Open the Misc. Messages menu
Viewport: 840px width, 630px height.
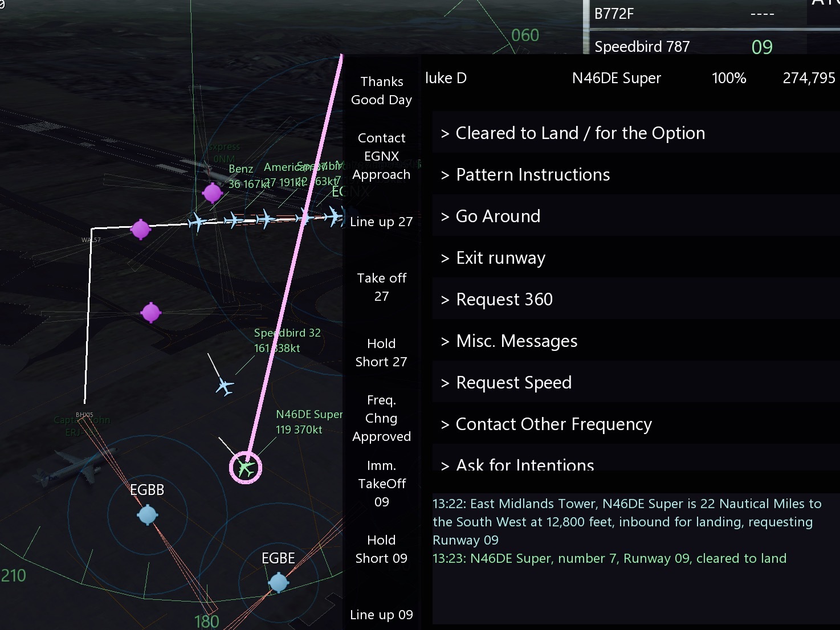pos(636,341)
